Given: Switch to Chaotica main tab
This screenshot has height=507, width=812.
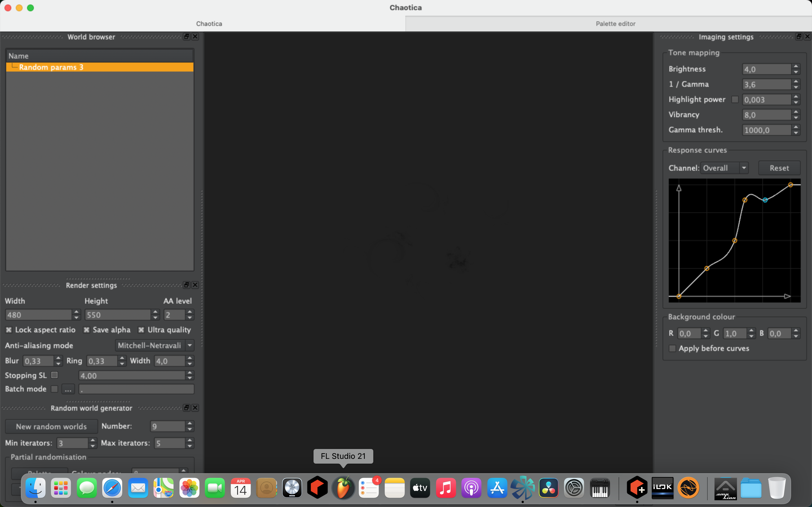Looking at the screenshot, I should pos(209,23).
